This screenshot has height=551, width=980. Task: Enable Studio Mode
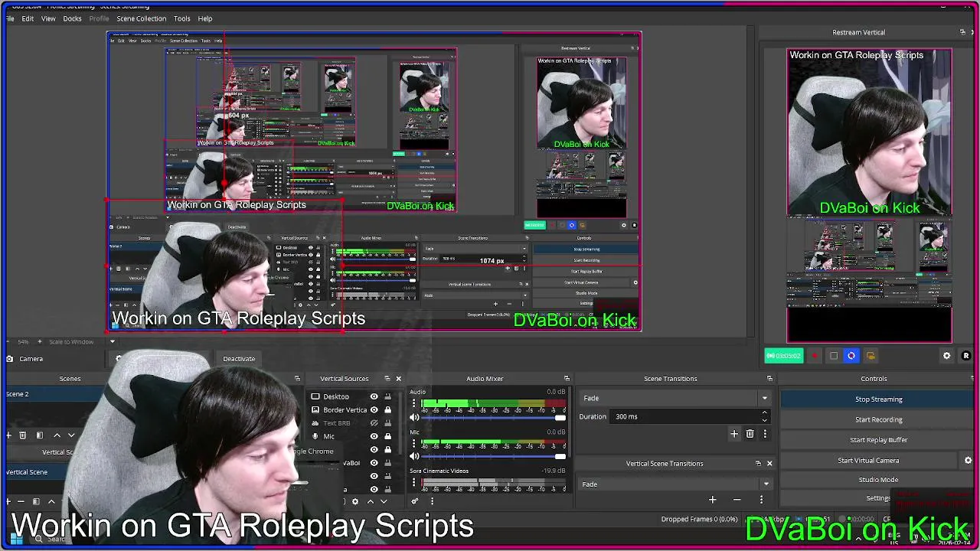878,480
